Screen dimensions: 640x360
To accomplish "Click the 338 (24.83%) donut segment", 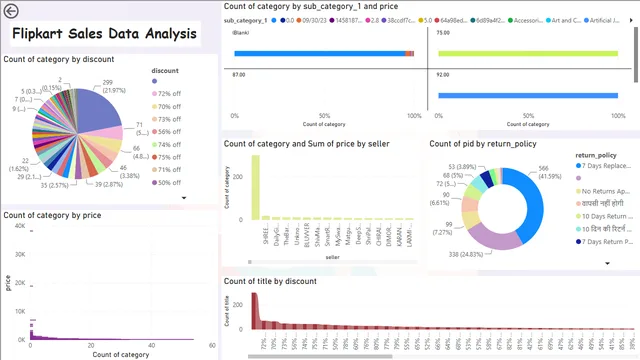I will click(493, 238).
